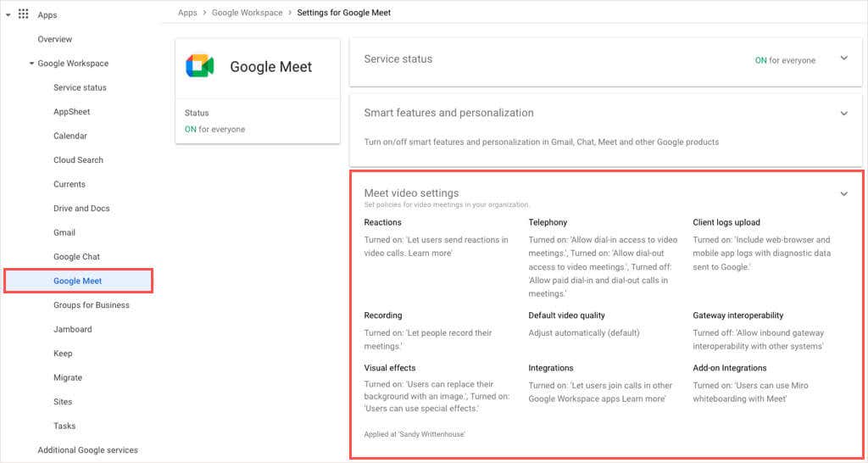Image resolution: width=868 pixels, height=463 pixels.
Task: Open Sites in sidebar
Action: tap(63, 402)
